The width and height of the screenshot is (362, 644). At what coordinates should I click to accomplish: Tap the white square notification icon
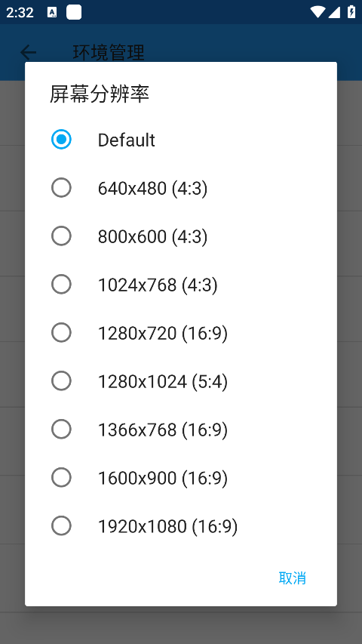74,12
